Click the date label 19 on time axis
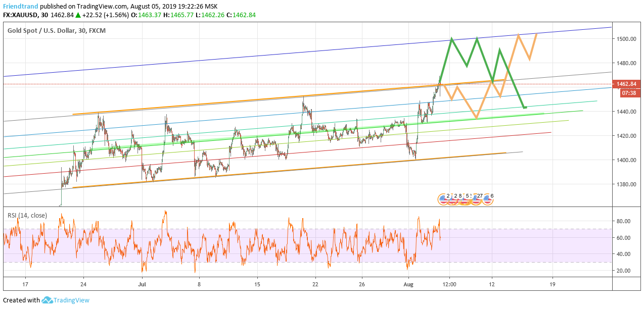 [x=553, y=284]
